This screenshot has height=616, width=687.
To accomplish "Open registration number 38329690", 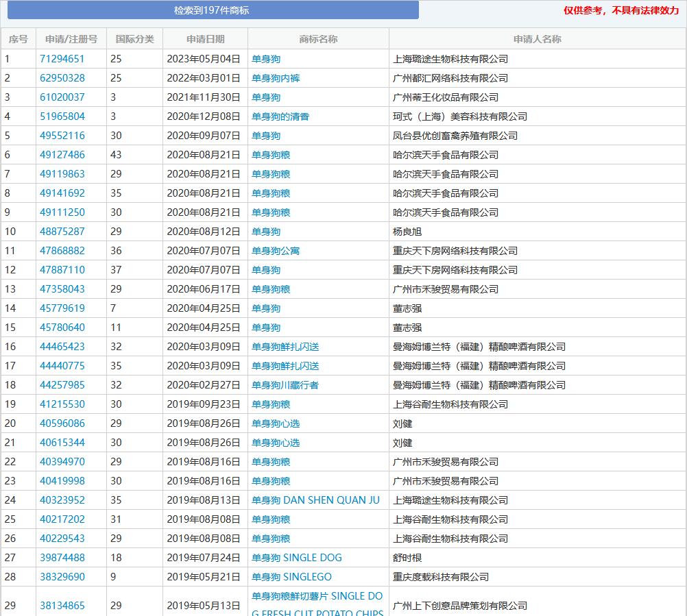I will pos(62,576).
